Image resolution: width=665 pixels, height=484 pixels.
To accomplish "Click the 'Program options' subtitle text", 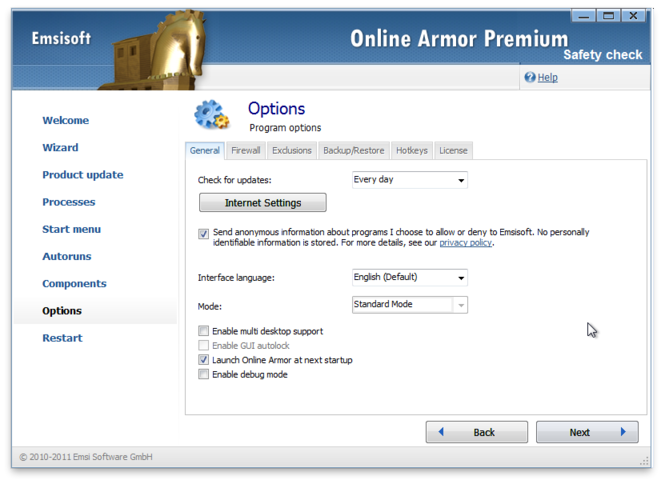I will [x=285, y=128].
